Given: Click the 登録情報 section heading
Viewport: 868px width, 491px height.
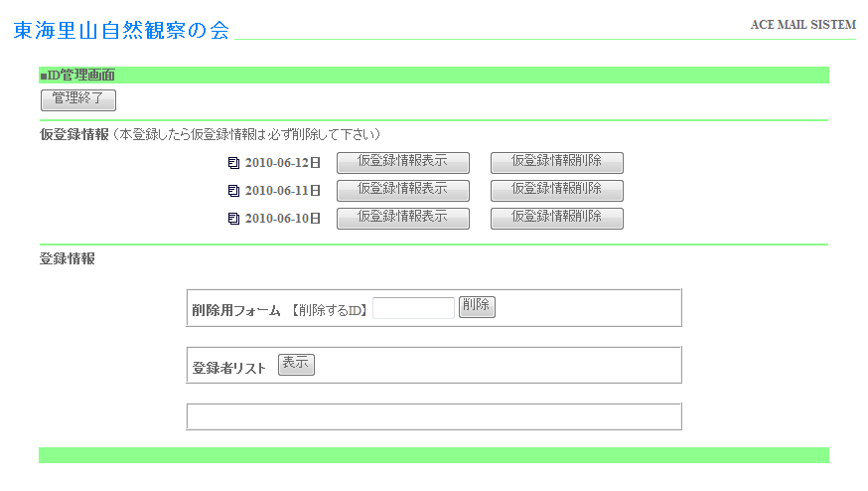Looking at the screenshot, I should coord(68,258).
